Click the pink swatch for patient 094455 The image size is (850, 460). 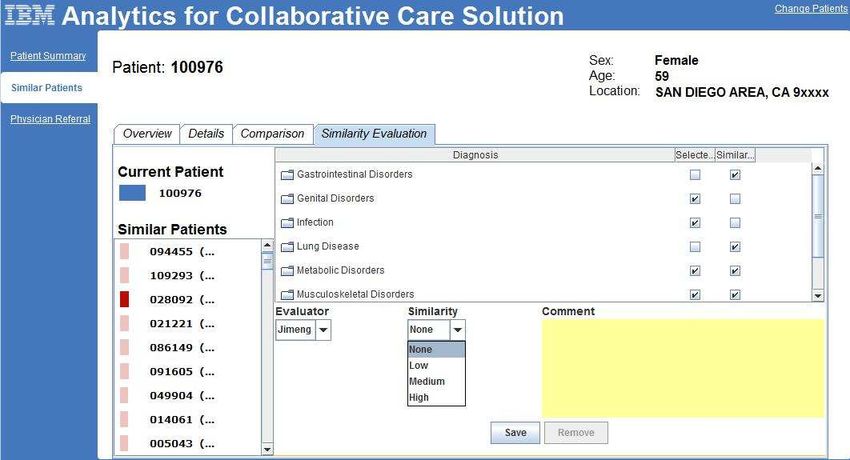[124, 251]
